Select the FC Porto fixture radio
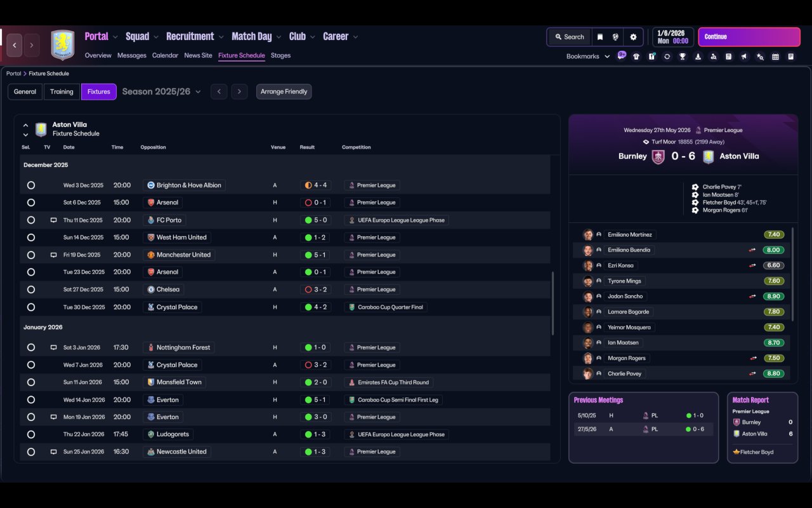812x508 pixels. click(31, 220)
